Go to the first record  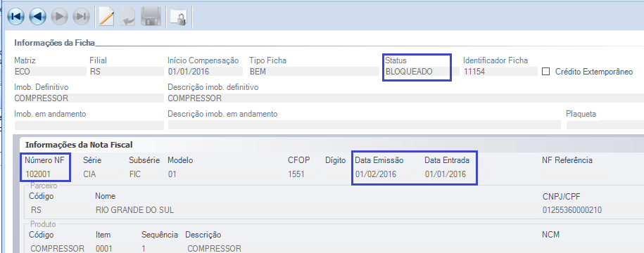coord(16,16)
